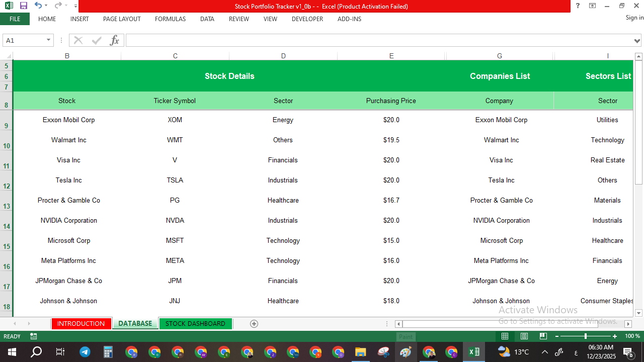Select the NVDA ticker cell
Screen dimensions: 644x362
(x=175, y=221)
